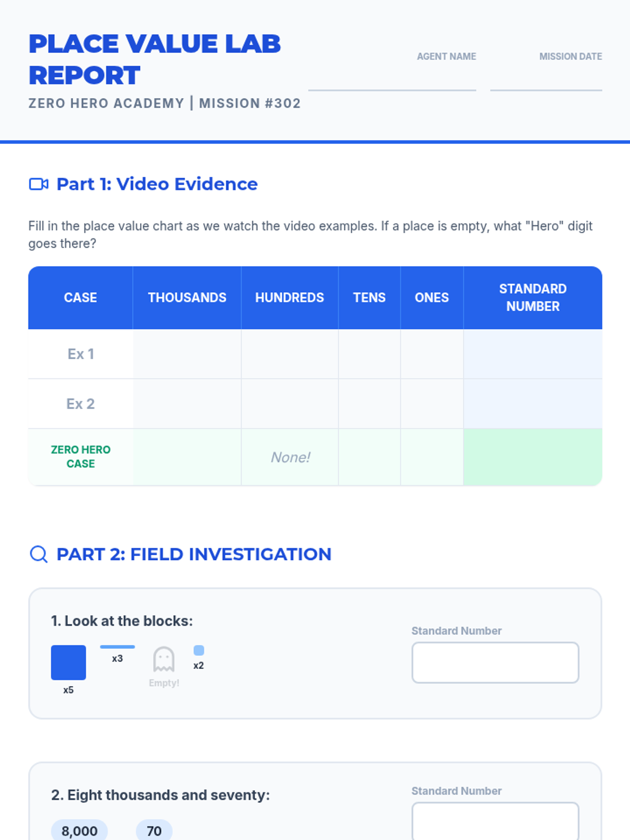
Task: Click the green Zero Hero standard number cell
Action: coord(532,457)
